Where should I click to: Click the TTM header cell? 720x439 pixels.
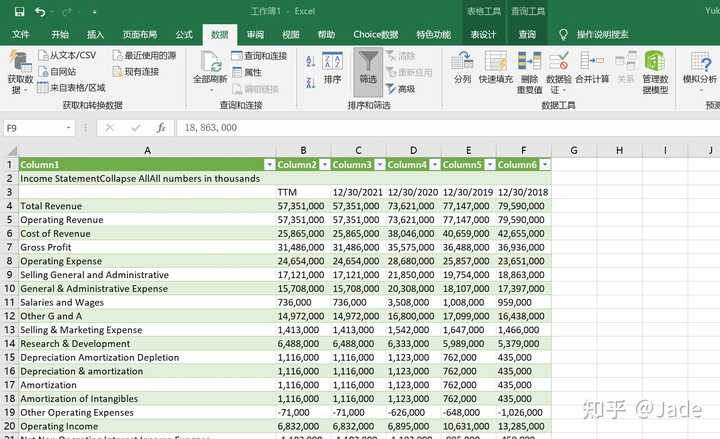point(303,192)
